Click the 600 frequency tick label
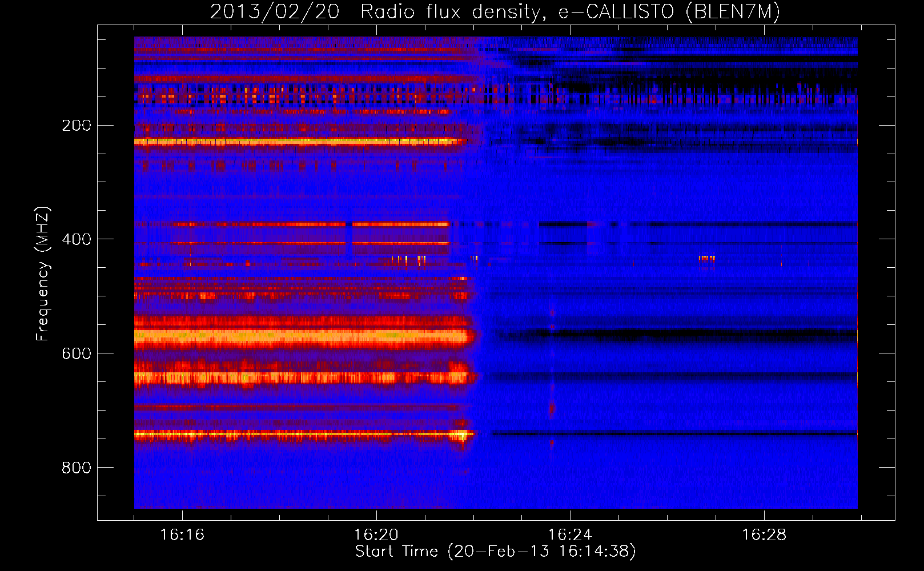The height and width of the screenshot is (571, 924). point(77,353)
